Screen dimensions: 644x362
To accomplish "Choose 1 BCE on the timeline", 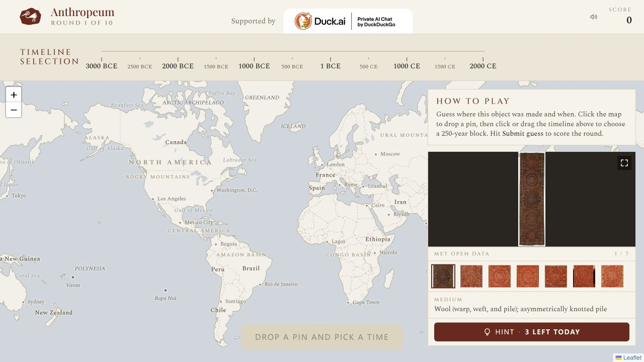I will point(331,66).
